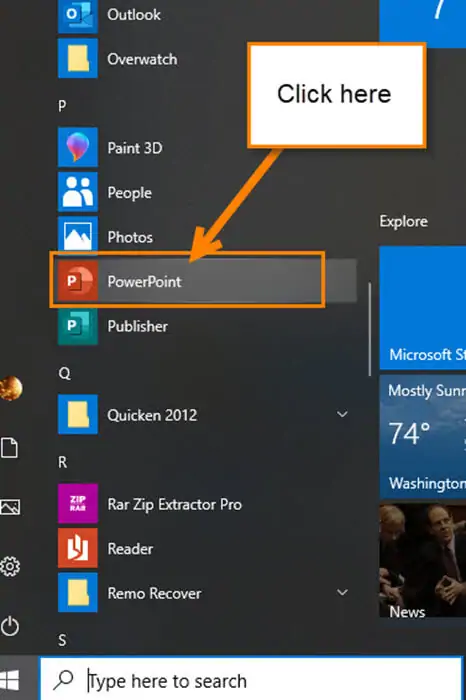The image size is (466, 700).
Task: Select the Publisher label text
Action: (x=137, y=326)
